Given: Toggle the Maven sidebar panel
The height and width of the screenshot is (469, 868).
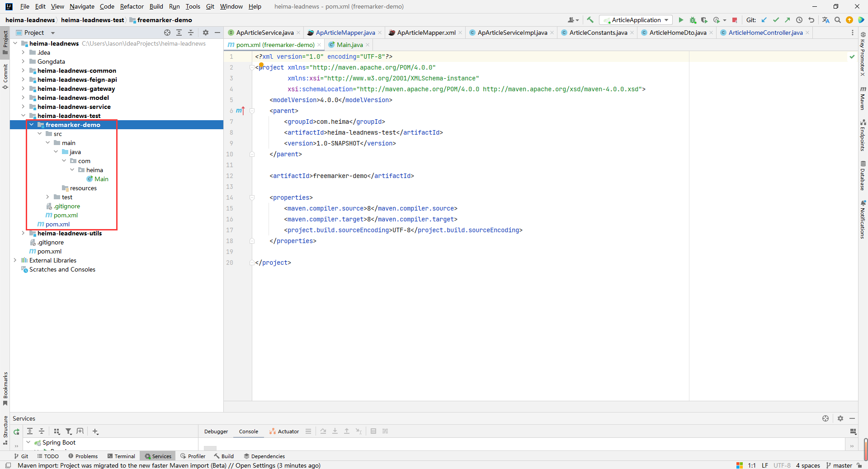Looking at the screenshot, I should (x=863, y=98).
